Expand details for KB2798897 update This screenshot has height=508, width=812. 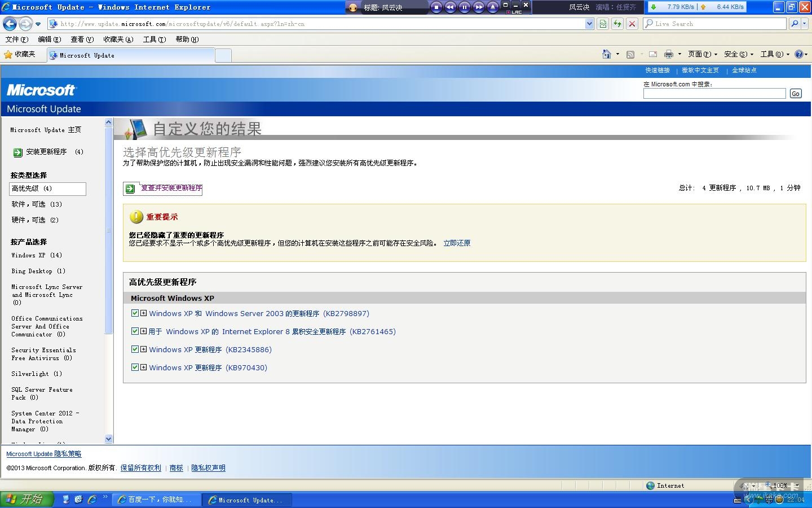pos(144,313)
